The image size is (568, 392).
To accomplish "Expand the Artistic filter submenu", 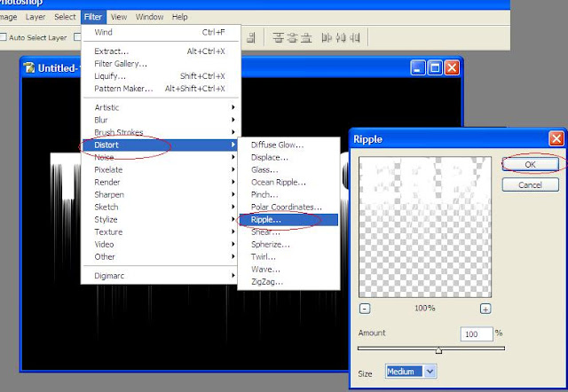I will [160, 107].
